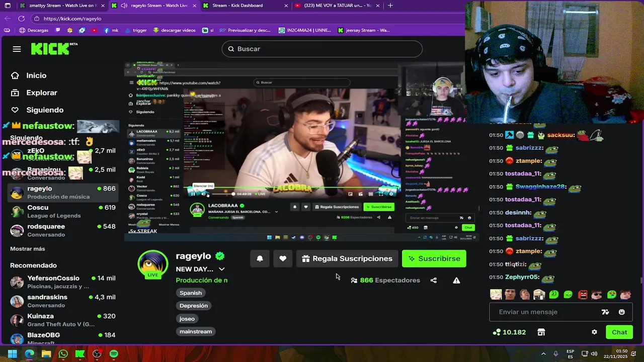This screenshot has width=644, height=362.
Task: Click the joseo tag
Action: click(x=187, y=319)
